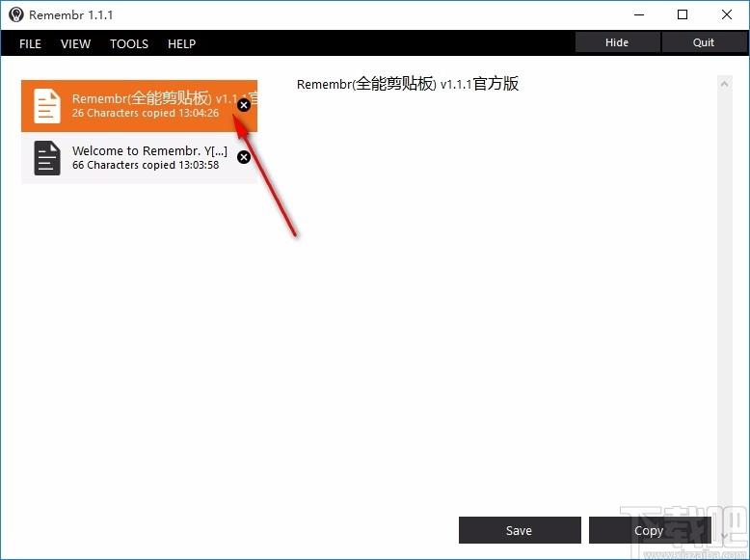Click the orange entry's document icon
This screenshot has width=750, height=560.
47,106
